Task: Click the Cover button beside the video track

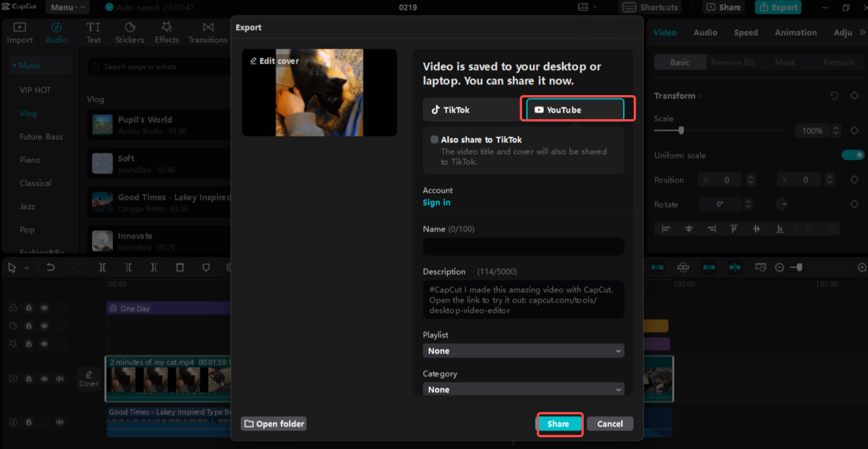Action: coord(89,378)
